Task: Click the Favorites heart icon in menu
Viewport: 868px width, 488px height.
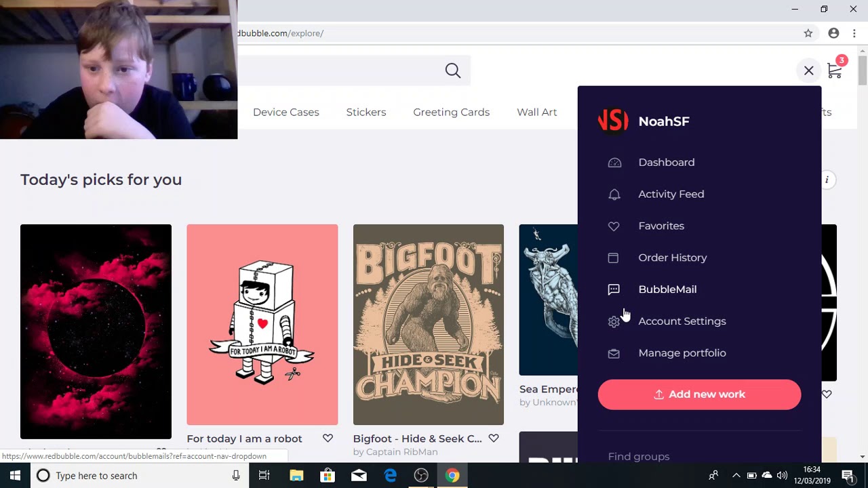Action: 614,226
